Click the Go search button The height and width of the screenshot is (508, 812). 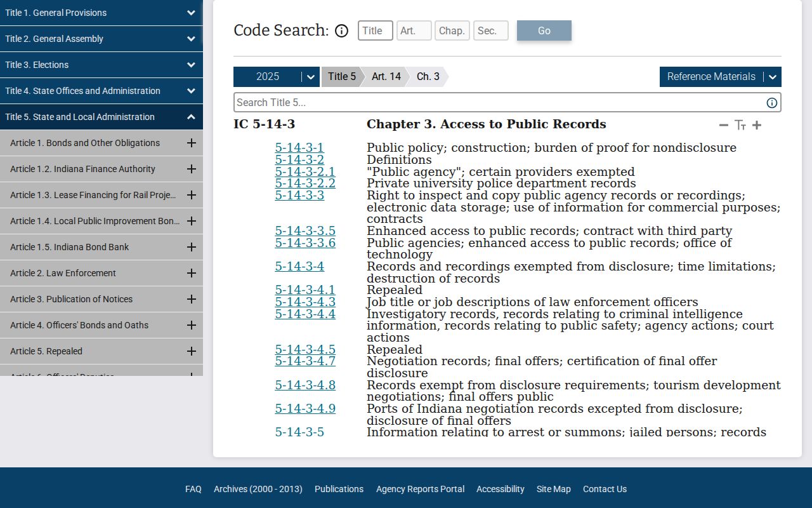coord(544,30)
